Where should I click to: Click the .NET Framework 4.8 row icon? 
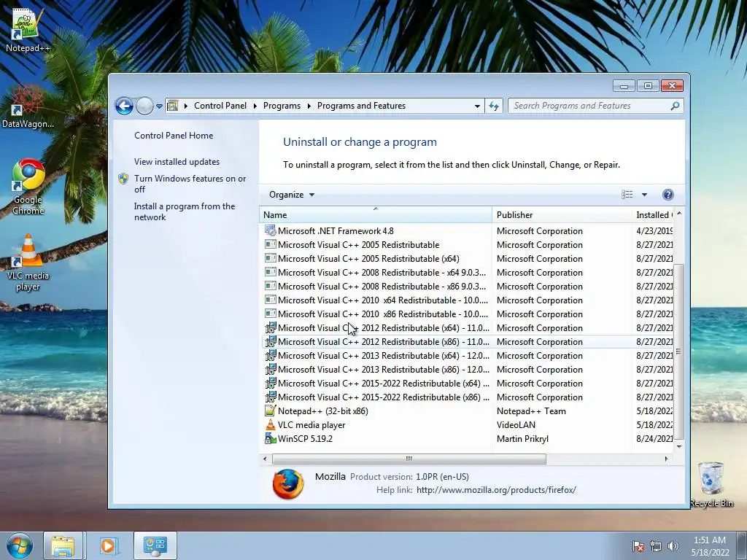click(x=270, y=230)
